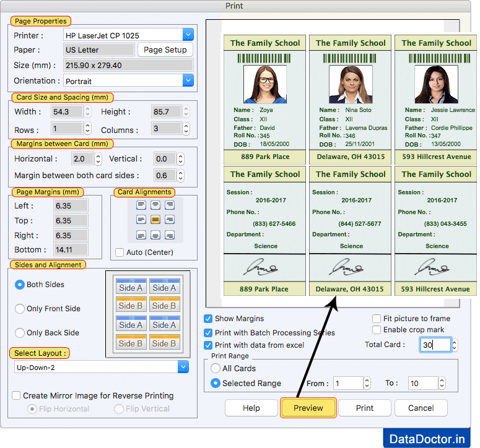Click the Nina Soto ID card photo

tap(351, 84)
